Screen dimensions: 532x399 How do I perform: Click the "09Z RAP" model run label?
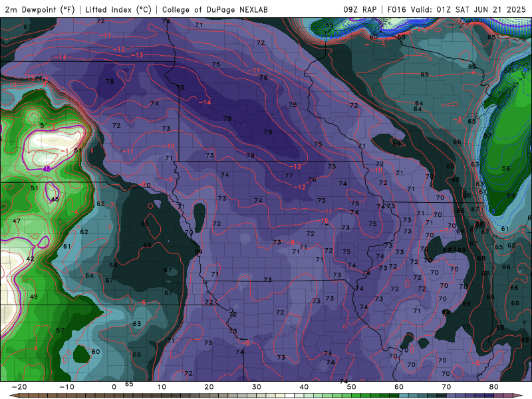pos(360,9)
